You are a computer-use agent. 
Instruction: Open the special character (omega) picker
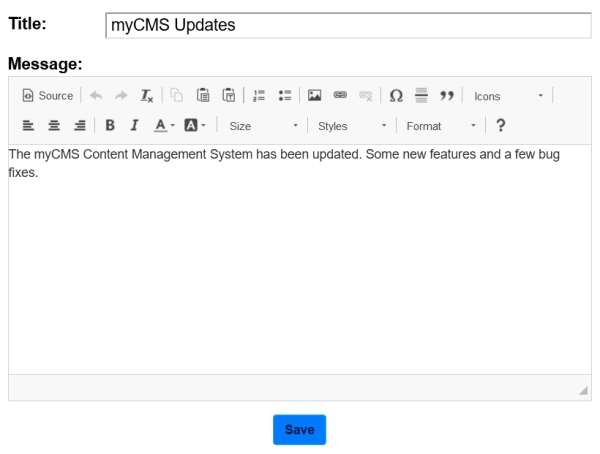(x=396, y=96)
